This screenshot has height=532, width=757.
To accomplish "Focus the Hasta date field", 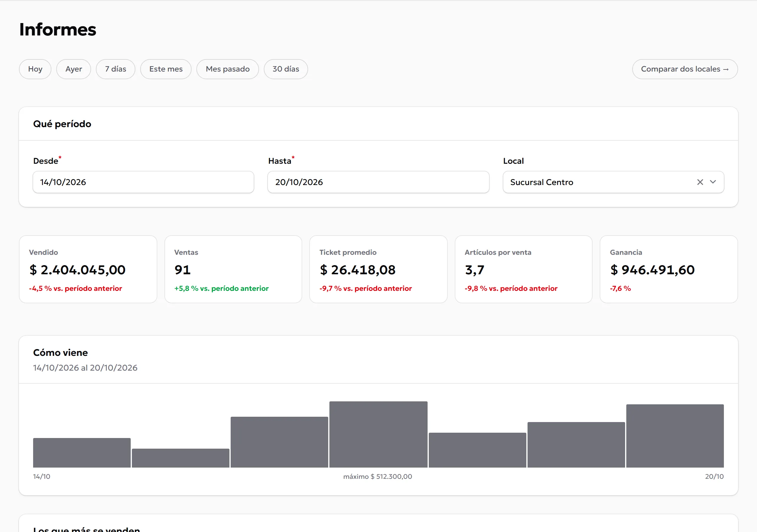I will point(378,182).
